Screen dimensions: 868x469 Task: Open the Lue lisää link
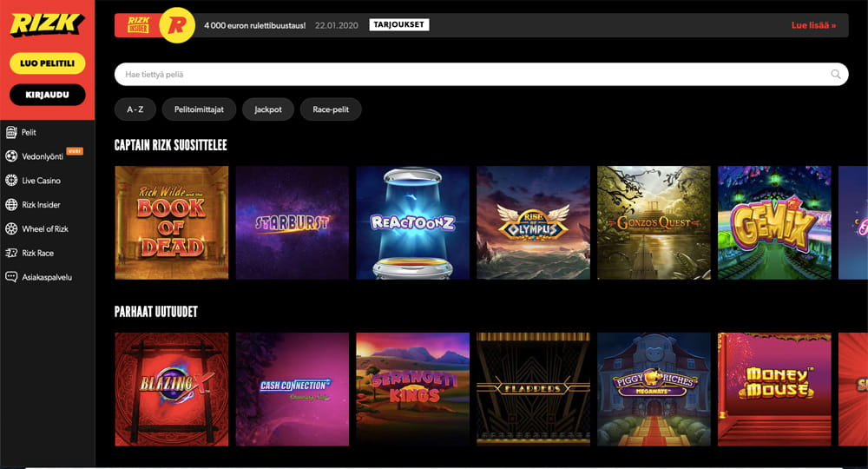tap(813, 25)
